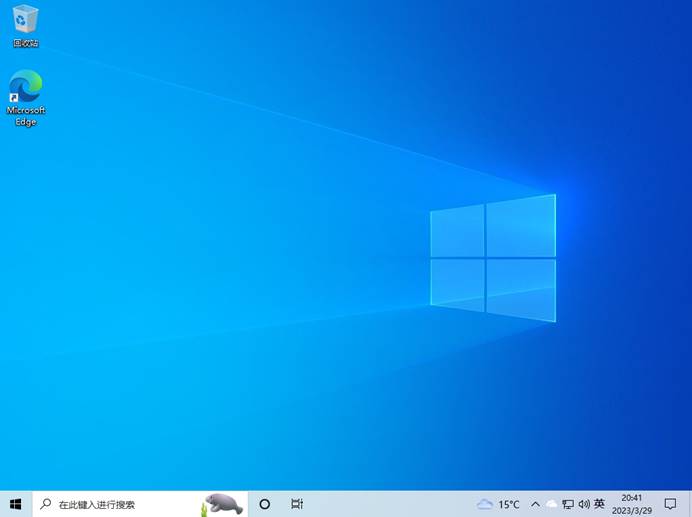Open the speaker volume tray icon
692x517 pixels.
click(x=583, y=504)
